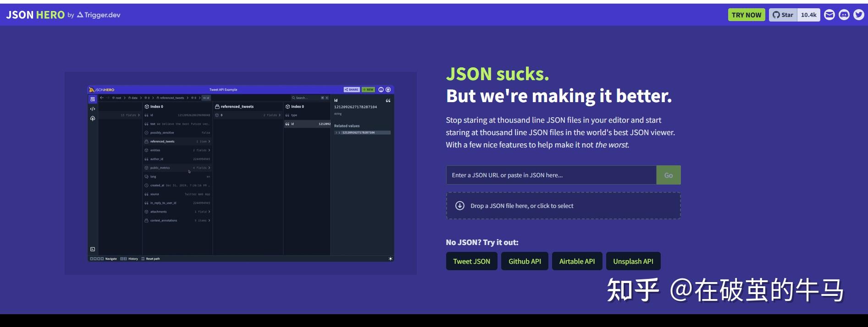Click the TRY NOW button
Screen dimensions: 868x327
(x=746, y=15)
